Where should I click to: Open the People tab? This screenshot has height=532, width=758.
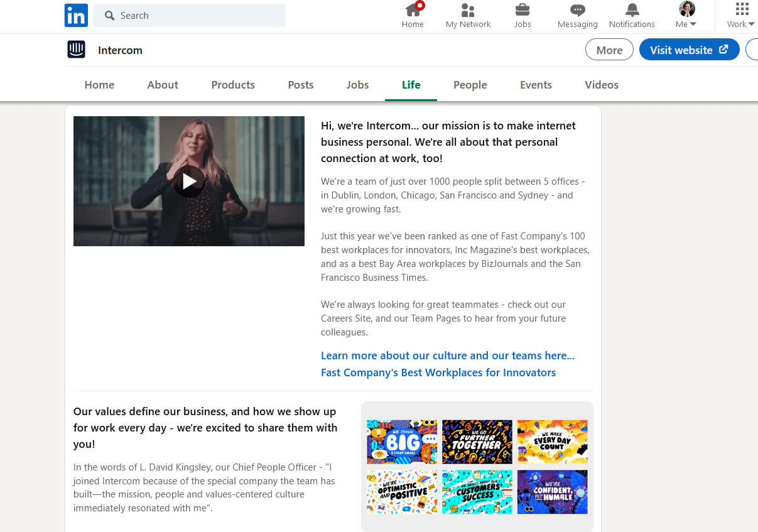pos(470,85)
